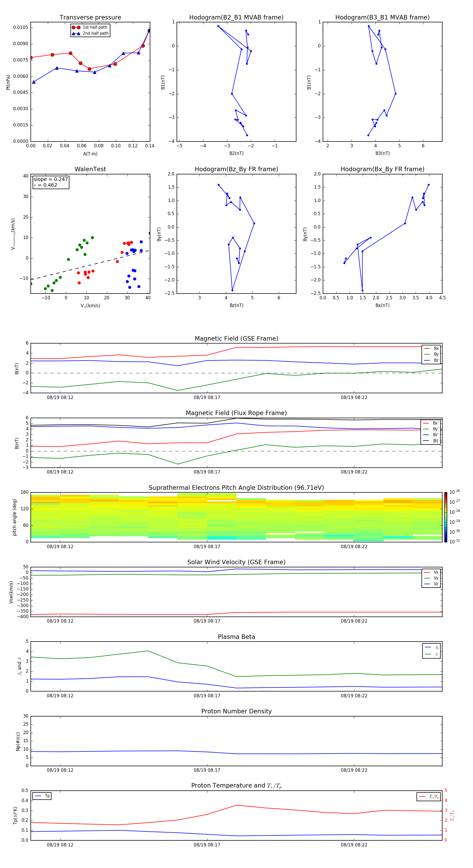Select the "1st half path" legend entry
The height and width of the screenshot is (868, 473).
coord(90,27)
